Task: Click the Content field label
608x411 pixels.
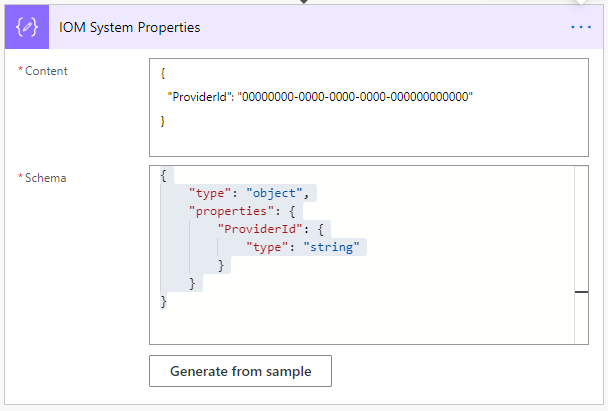Action: pyautogui.click(x=46, y=71)
